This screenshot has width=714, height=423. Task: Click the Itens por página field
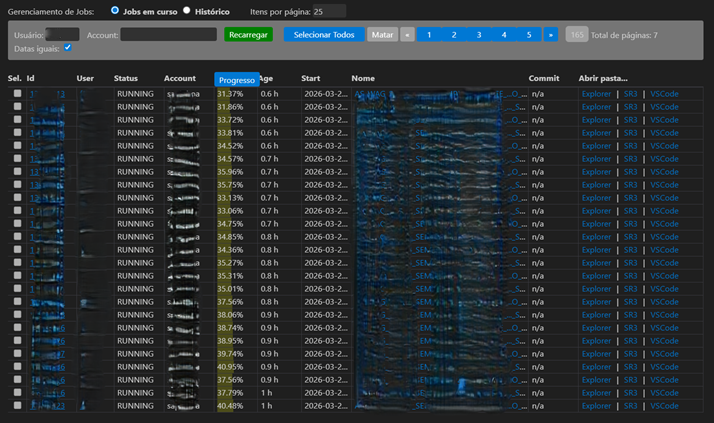click(x=329, y=11)
